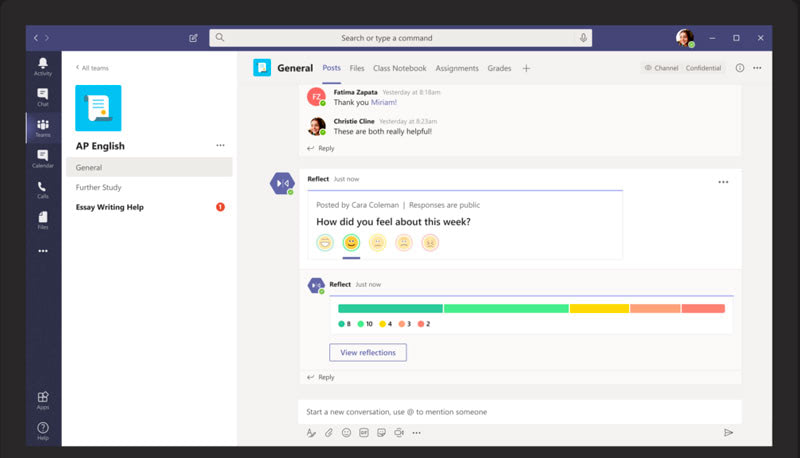
Task: Go back to All teams
Action: tap(92, 68)
